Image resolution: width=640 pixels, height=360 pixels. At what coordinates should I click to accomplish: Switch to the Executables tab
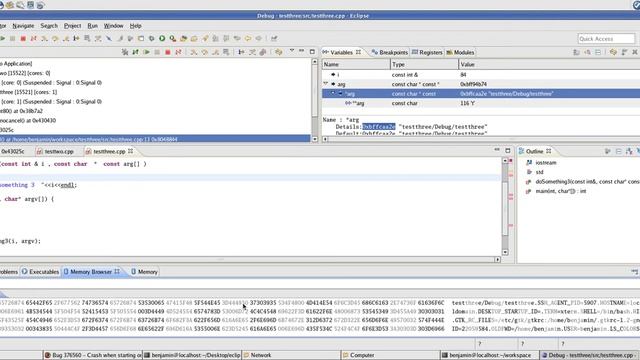pos(40,272)
